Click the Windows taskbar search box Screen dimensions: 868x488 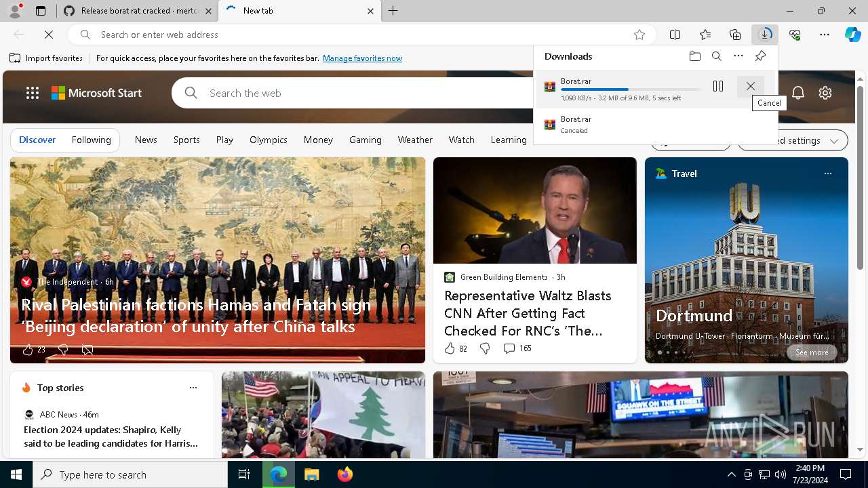[x=130, y=474]
